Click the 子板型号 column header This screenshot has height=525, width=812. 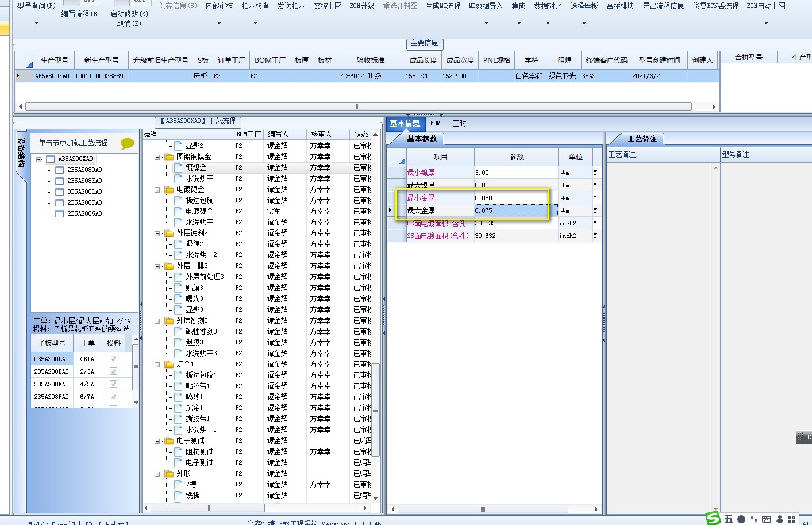[52, 343]
